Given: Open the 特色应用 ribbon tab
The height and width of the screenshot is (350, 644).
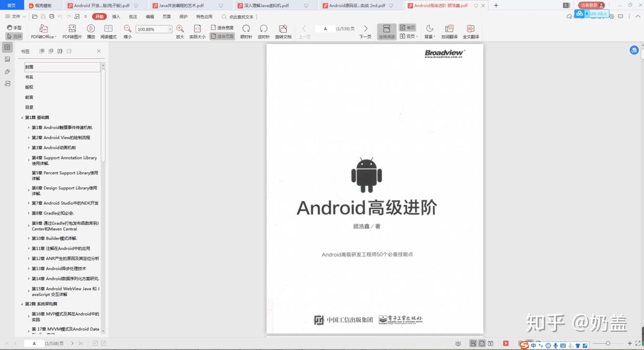Looking at the screenshot, I should 204,17.
